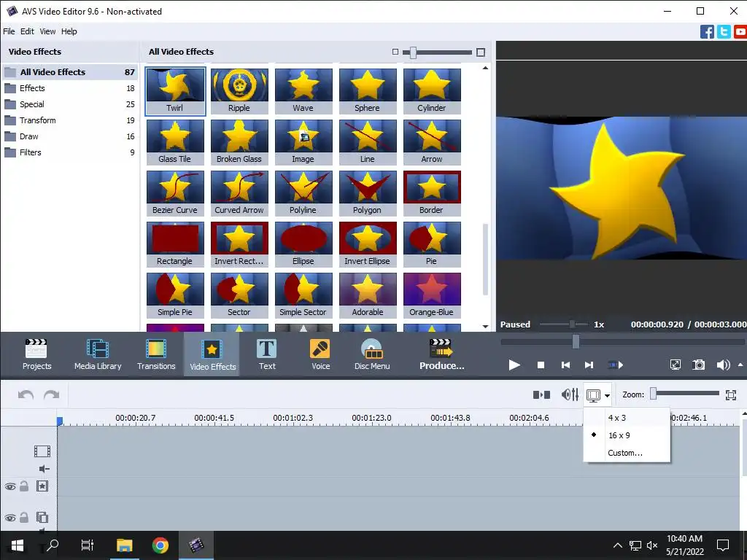Open the Edit menu
The width and height of the screenshot is (747, 560).
[x=27, y=31]
